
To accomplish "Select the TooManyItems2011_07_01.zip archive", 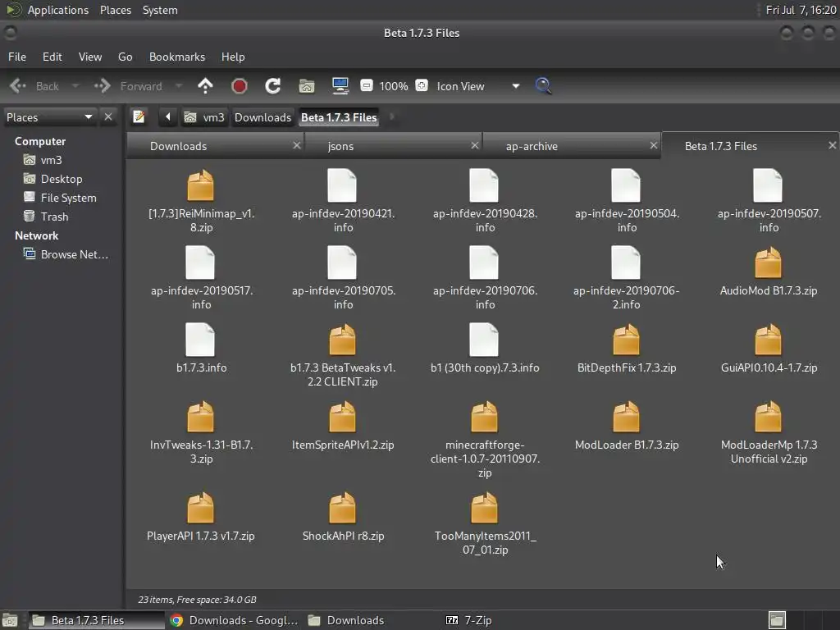I will pos(485,523).
